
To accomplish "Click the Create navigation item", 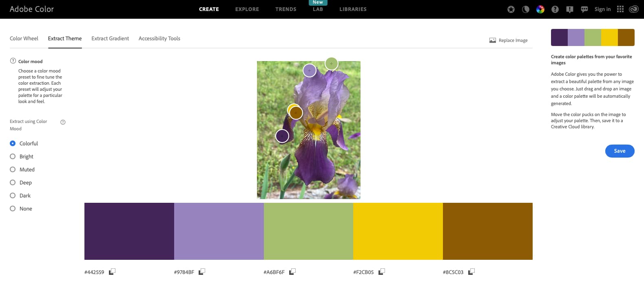I will pos(209,9).
